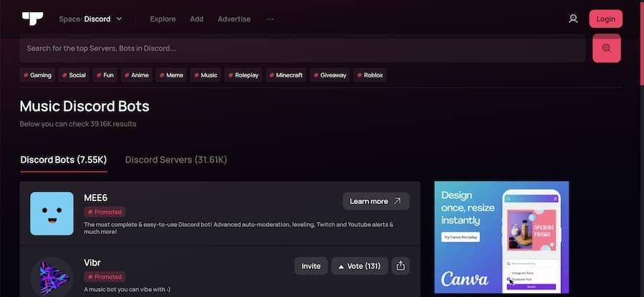Select the Minecraft tag

pos(286,75)
